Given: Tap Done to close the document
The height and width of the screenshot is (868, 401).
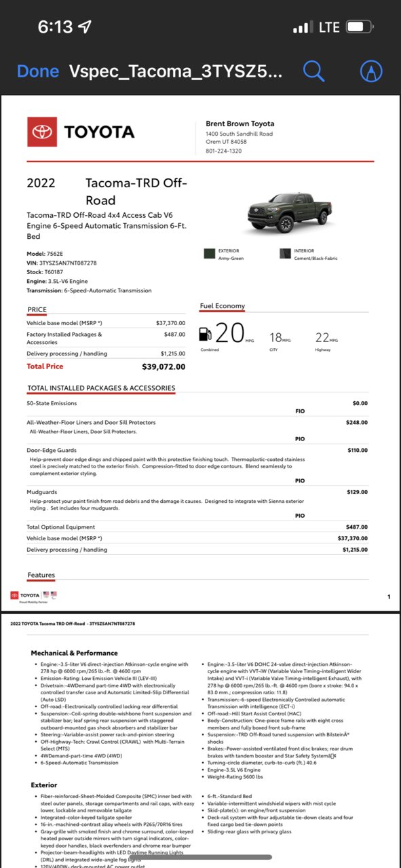Looking at the screenshot, I should click(x=37, y=71).
